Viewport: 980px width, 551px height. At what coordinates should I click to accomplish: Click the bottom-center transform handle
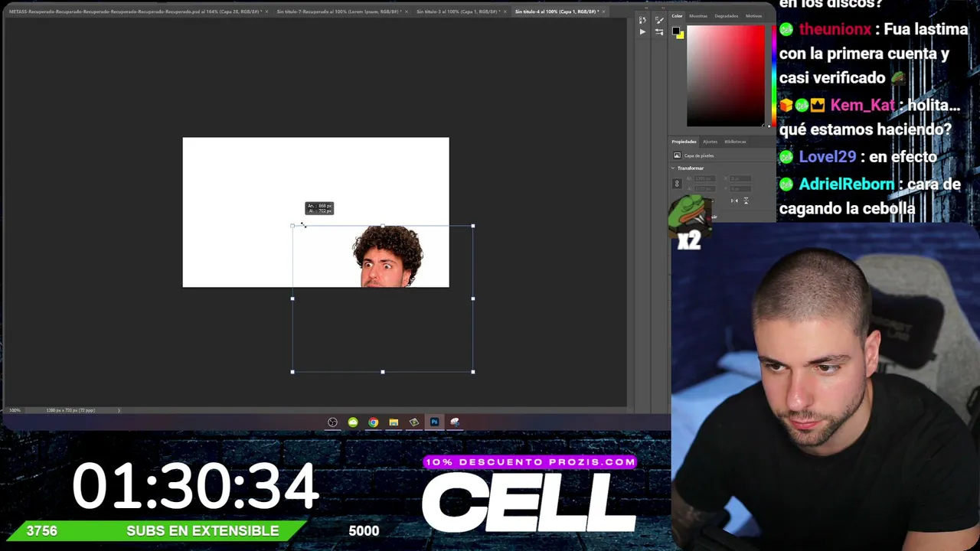point(383,372)
